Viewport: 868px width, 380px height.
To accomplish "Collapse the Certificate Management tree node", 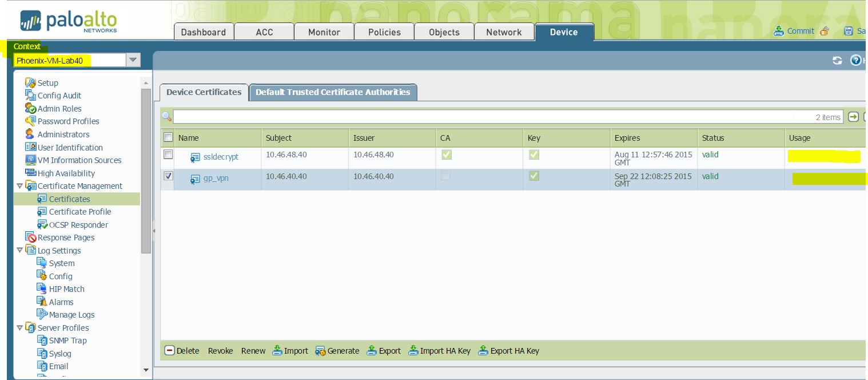I will [x=20, y=186].
